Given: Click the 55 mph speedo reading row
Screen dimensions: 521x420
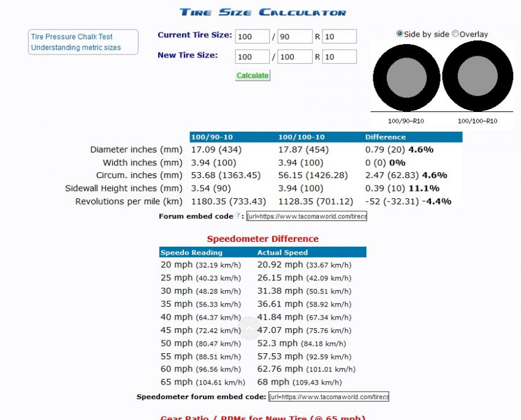Looking at the screenshot, I should tap(200, 356).
